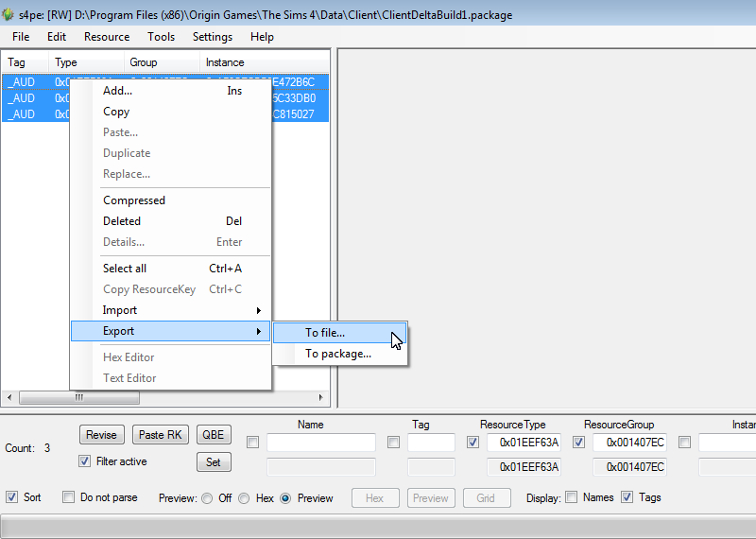The width and height of the screenshot is (756, 539).
Task: Open the Edit menu
Action: pos(57,37)
